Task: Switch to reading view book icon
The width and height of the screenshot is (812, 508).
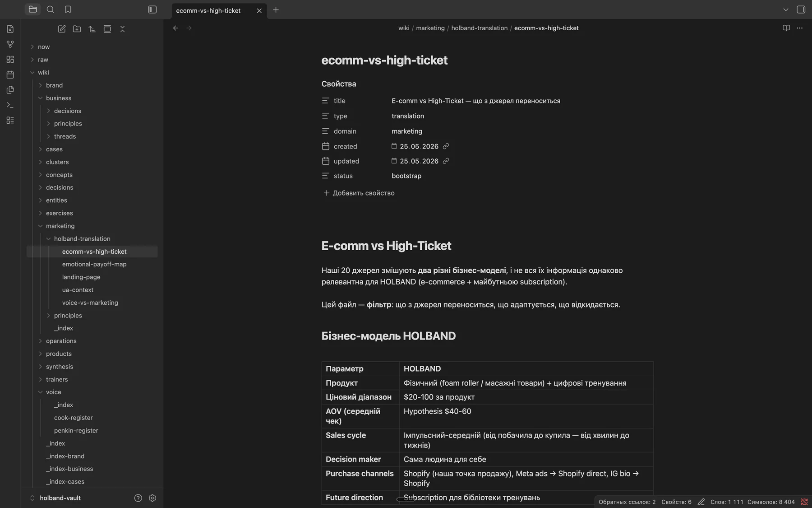Action: point(786,28)
